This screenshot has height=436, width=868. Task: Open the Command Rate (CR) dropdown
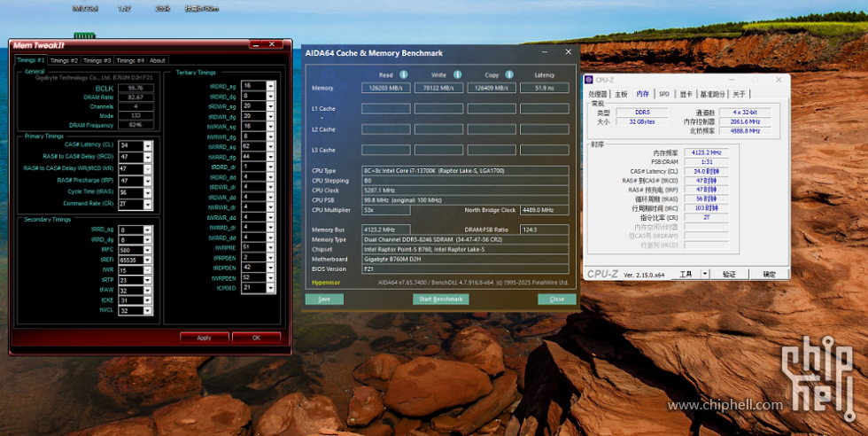pos(147,205)
